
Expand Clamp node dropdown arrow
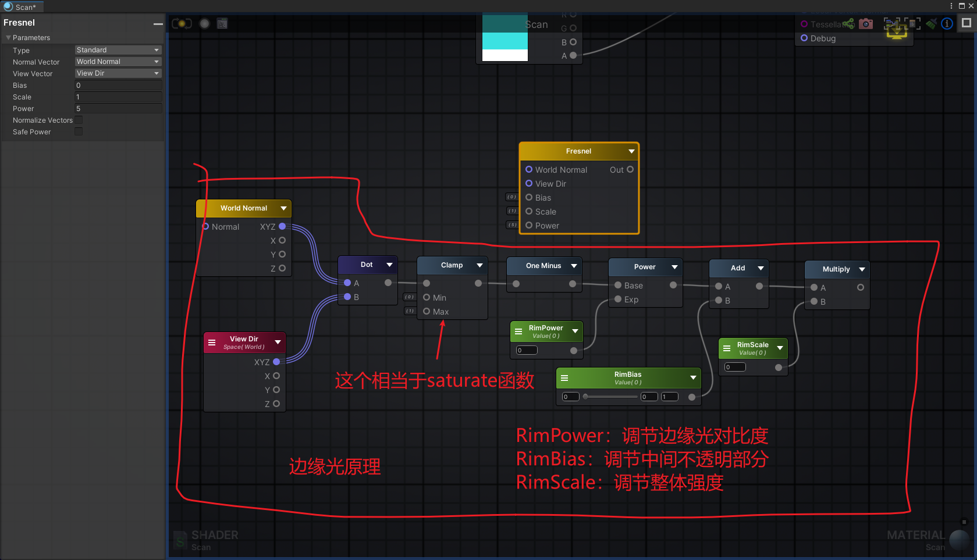(479, 265)
